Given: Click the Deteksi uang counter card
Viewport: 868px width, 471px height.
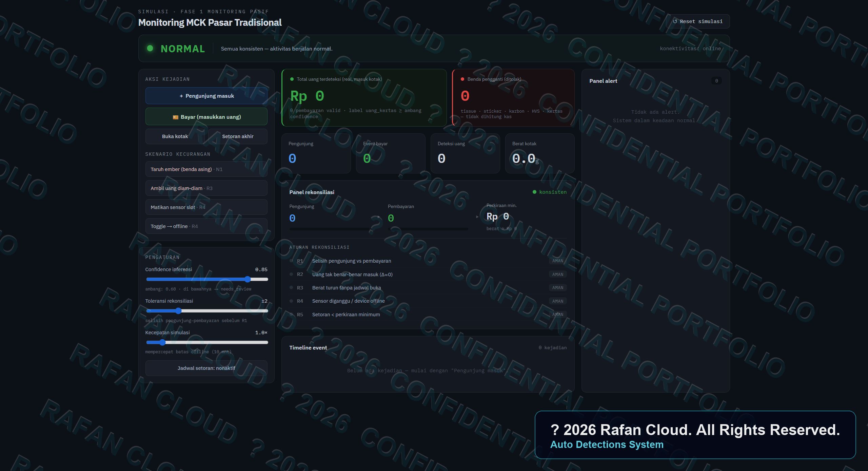Looking at the screenshot, I should click(465, 153).
